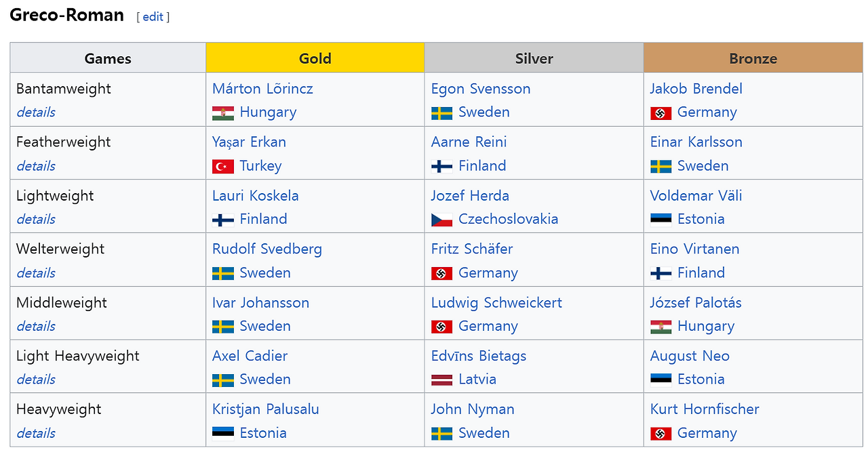Viewport: 868px width, 450px height.
Task: Click Hungary flag under Márton Lőrincz
Action: click(x=223, y=113)
